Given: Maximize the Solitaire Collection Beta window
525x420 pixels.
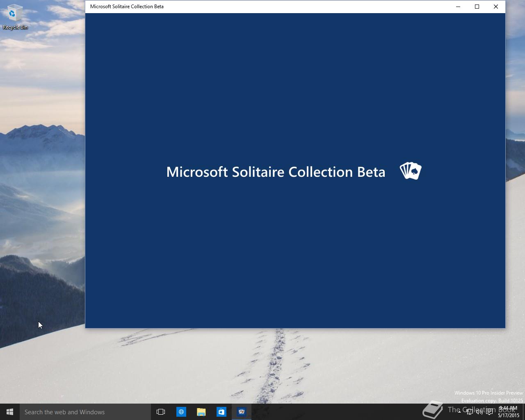Looking at the screenshot, I should 477,7.
